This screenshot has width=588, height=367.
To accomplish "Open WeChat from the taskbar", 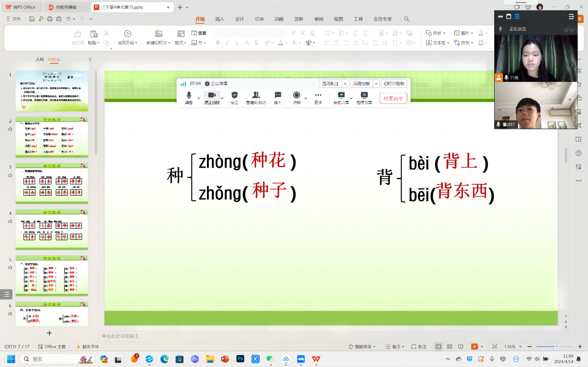I will point(270,359).
